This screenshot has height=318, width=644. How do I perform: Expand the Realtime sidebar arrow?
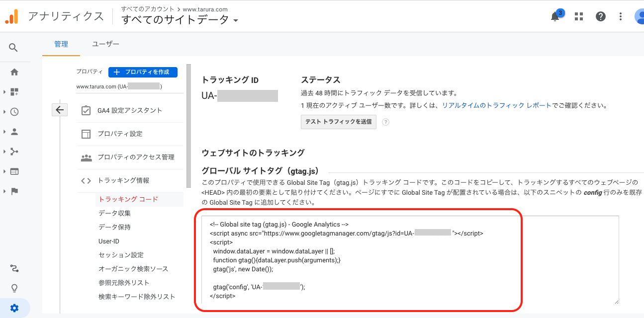4,112
